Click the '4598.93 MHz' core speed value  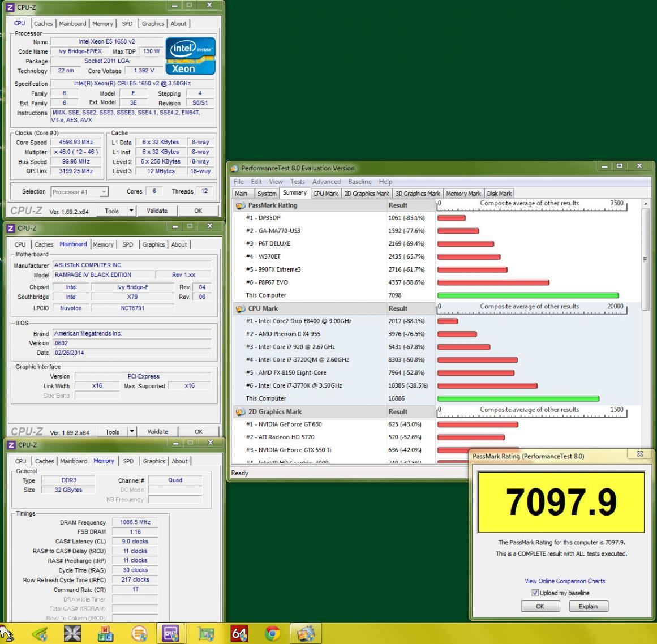76,142
